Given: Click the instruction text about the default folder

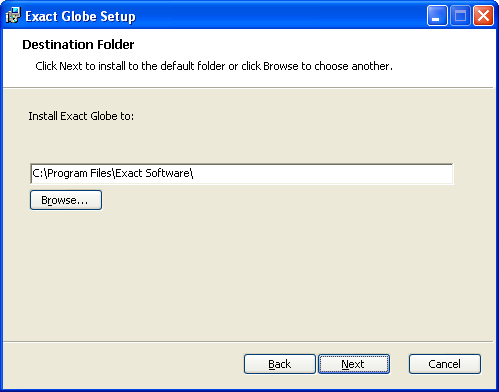Looking at the screenshot, I should tap(214, 66).
